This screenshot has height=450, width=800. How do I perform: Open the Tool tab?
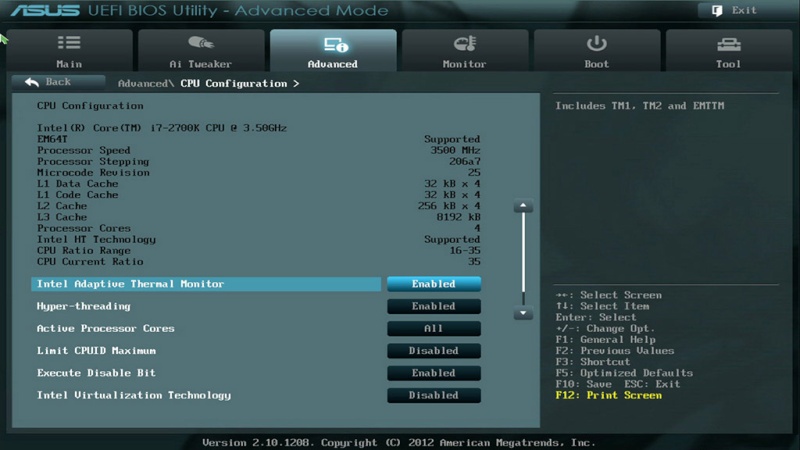729,50
